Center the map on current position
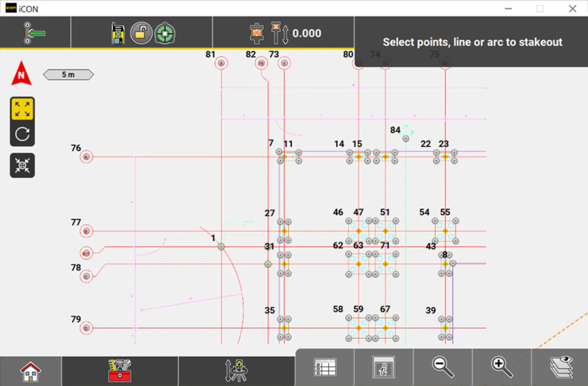 click(22, 166)
